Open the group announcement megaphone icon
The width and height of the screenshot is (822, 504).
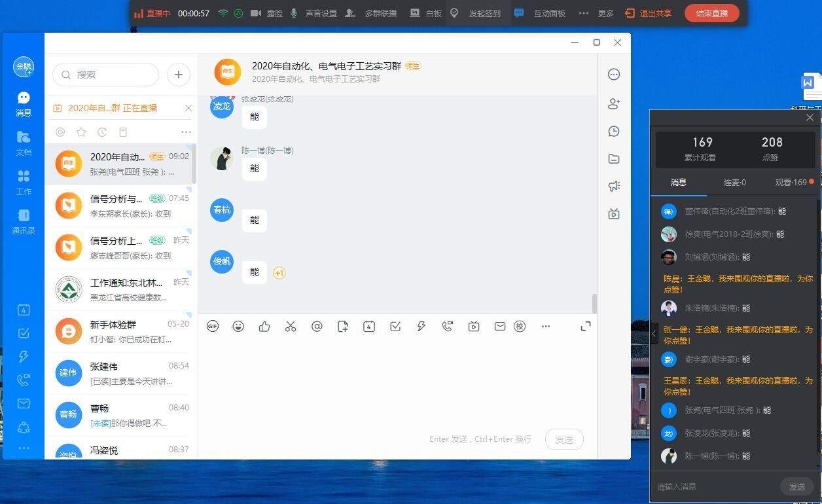(x=614, y=186)
